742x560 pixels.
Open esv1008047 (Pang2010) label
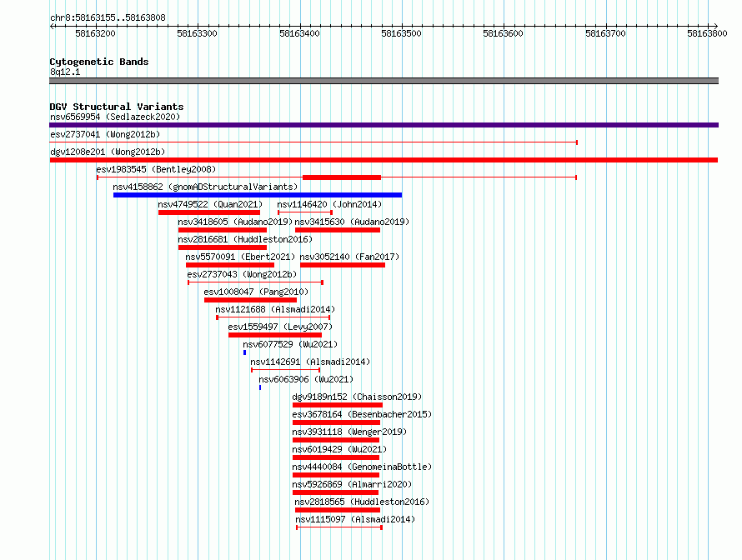pyautogui.click(x=256, y=292)
